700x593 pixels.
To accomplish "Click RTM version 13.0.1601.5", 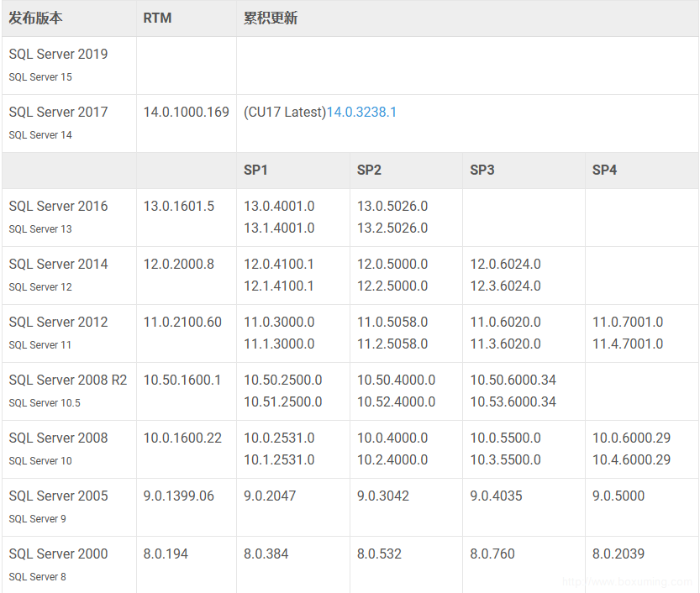I will (178, 206).
